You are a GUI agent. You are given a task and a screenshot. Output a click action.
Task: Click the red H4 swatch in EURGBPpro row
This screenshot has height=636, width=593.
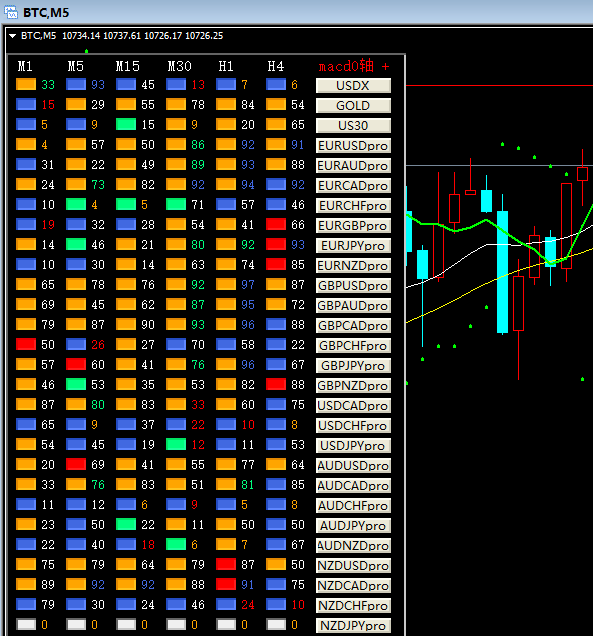(x=276, y=224)
